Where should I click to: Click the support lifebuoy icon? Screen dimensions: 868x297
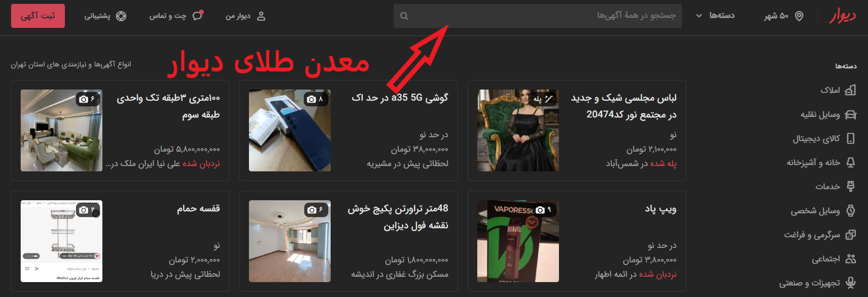tap(121, 16)
